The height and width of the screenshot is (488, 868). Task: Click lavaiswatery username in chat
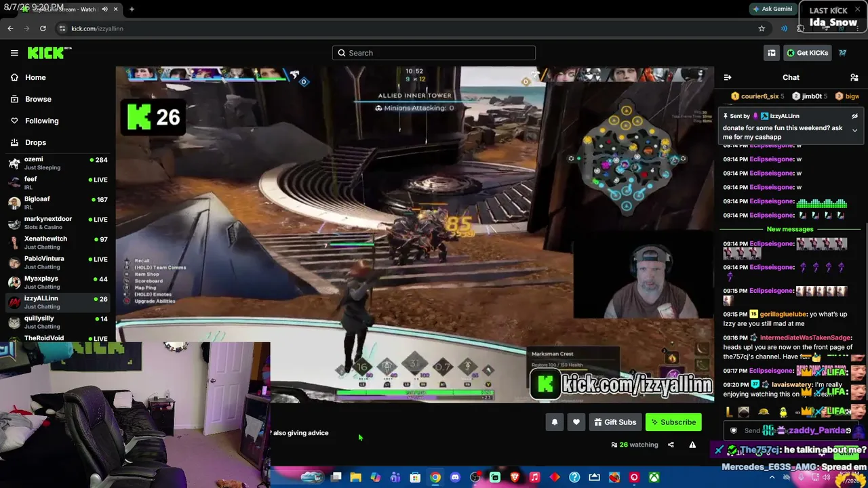[x=792, y=384]
